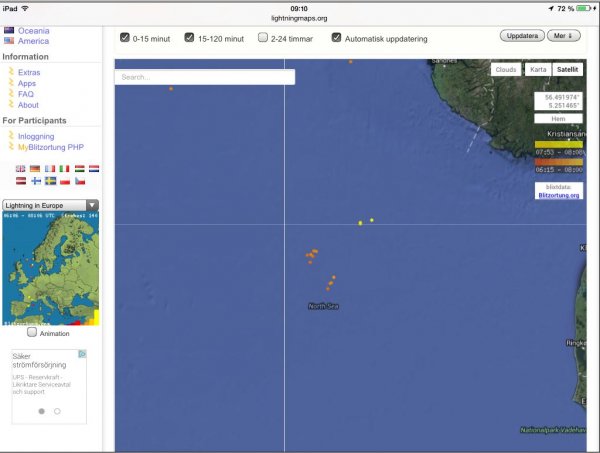This screenshot has width=600, height=453.
Task: Enable the Clouds map layer
Action: [x=507, y=70]
